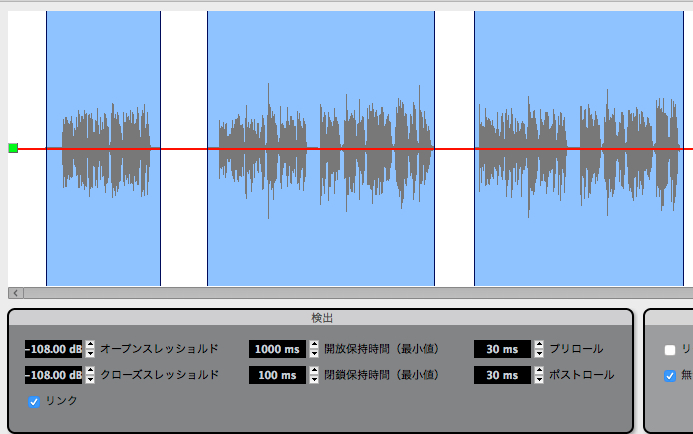Increase the オープンスレッショルド value with up arrow

(90, 345)
